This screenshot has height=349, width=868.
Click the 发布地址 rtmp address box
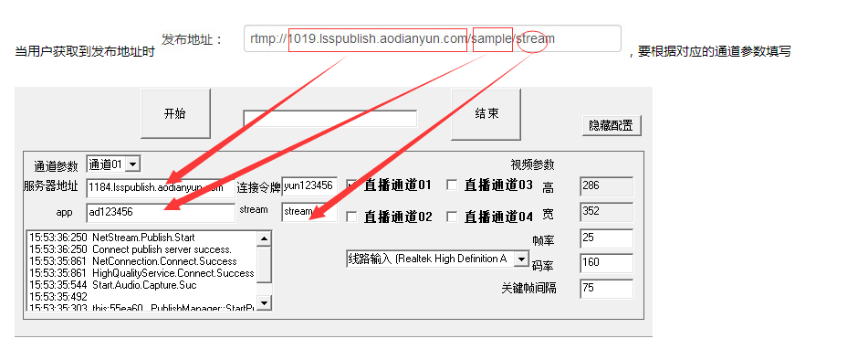[x=433, y=38]
